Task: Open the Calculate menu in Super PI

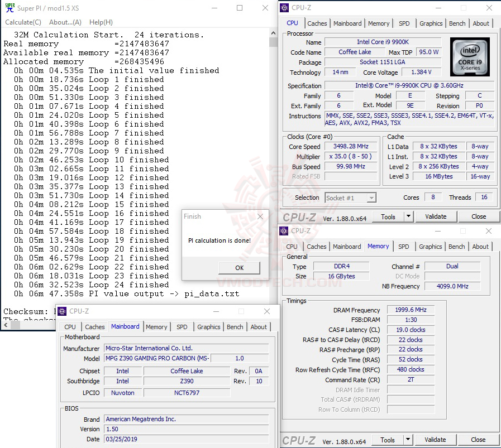Action: [x=23, y=22]
